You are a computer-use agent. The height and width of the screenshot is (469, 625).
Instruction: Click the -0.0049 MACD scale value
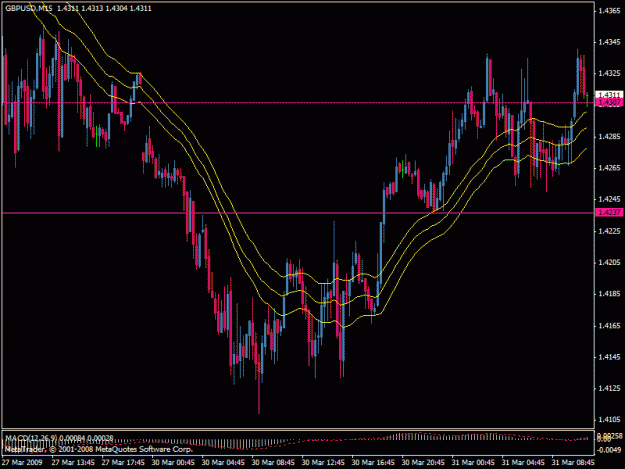pos(609,450)
